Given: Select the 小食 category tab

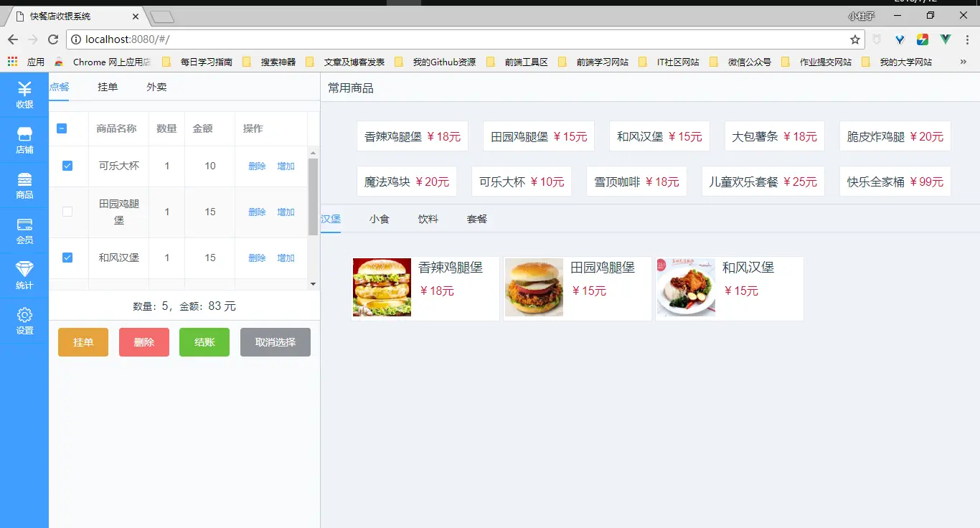Looking at the screenshot, I should point(380,219).
